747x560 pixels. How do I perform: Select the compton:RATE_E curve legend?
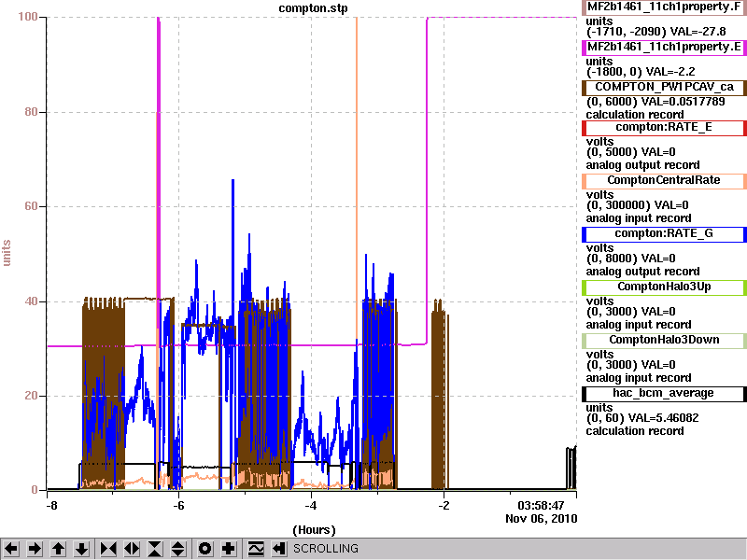664,127
